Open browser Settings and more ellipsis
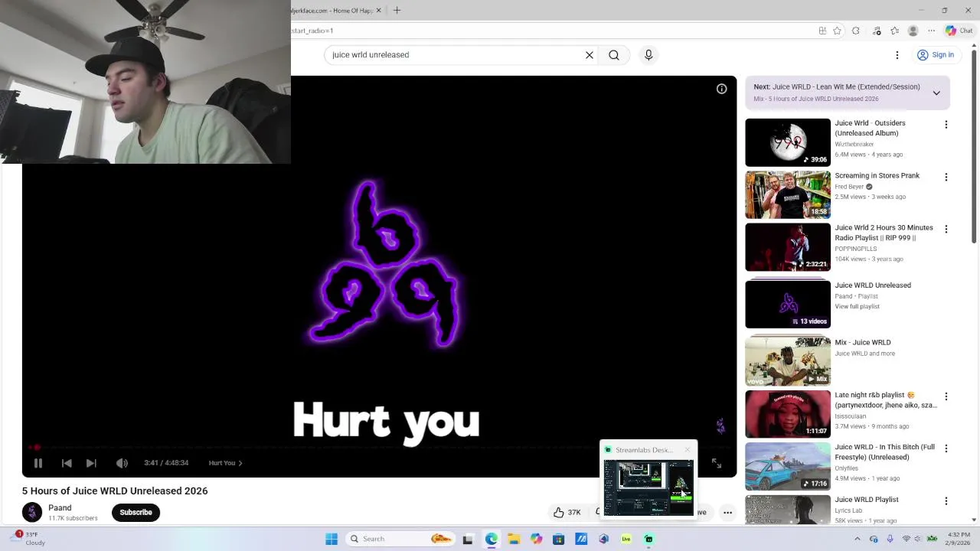Image resolution: width=980 pixels, height=551 pixels. point(932,31)
